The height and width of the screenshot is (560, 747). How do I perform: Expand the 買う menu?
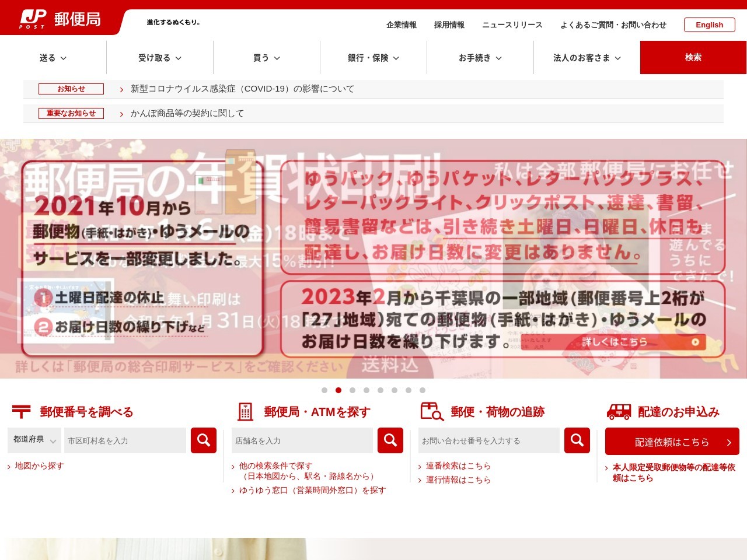[267, 58]
